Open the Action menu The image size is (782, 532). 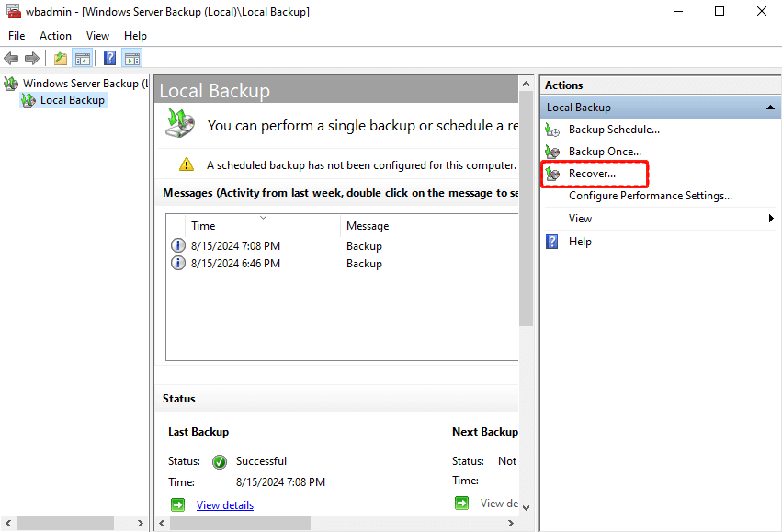point(55,36)
